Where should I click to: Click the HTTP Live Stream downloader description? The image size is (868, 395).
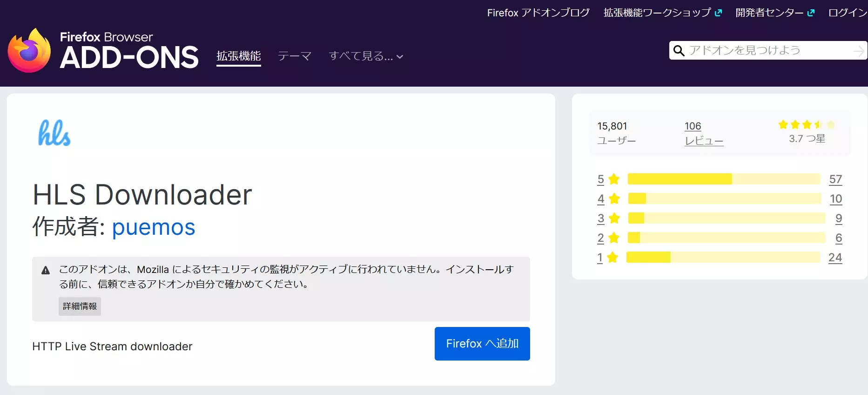click(112, 347)
